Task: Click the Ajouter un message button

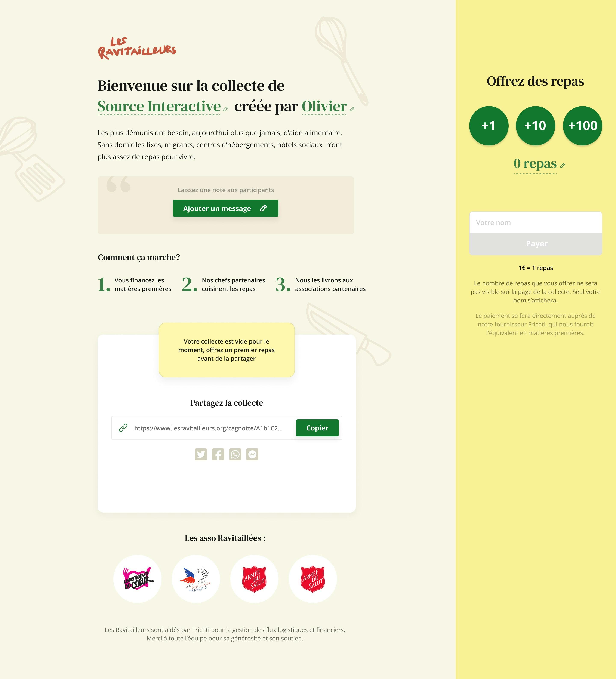Action: click(x=225, y=208)
